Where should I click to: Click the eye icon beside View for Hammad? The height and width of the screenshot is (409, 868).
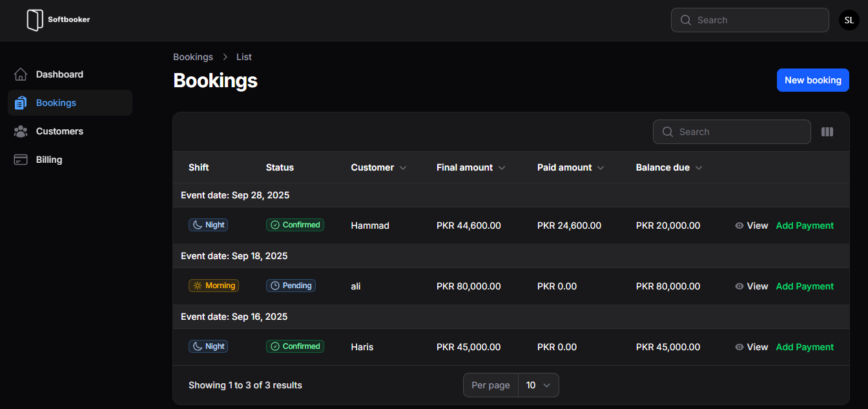[739, 225]
